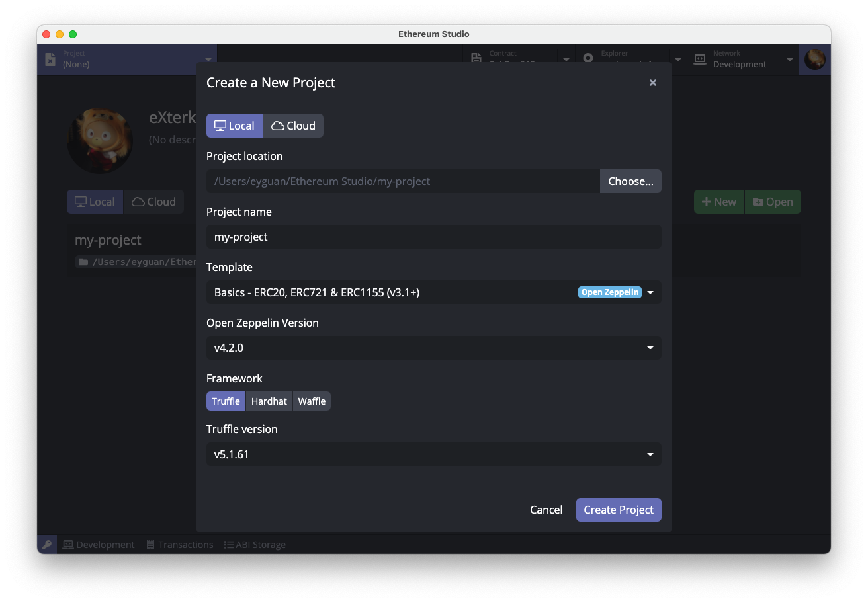Image resolution: width=868 pixels, height=603 pixels.
Task: Click the Contract file icon in the header
Action: click(x=476, y=58)
